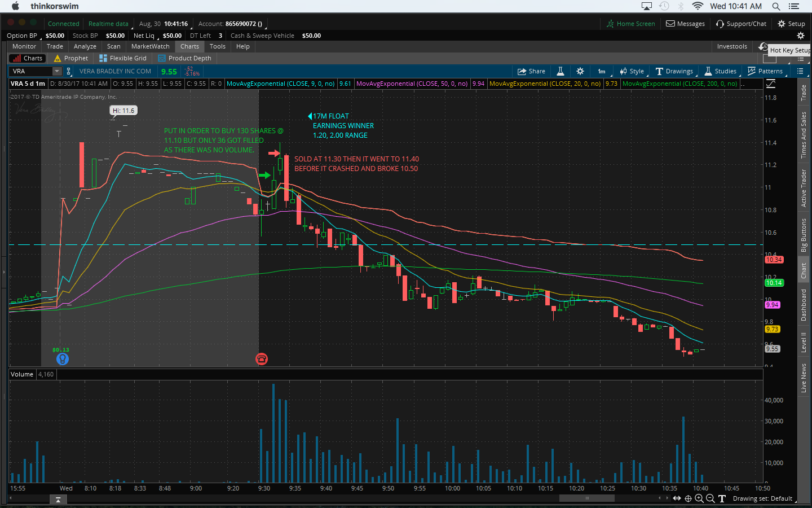Click the symbol link clip icon
812x508 pixels.
(x=69, y=71)
